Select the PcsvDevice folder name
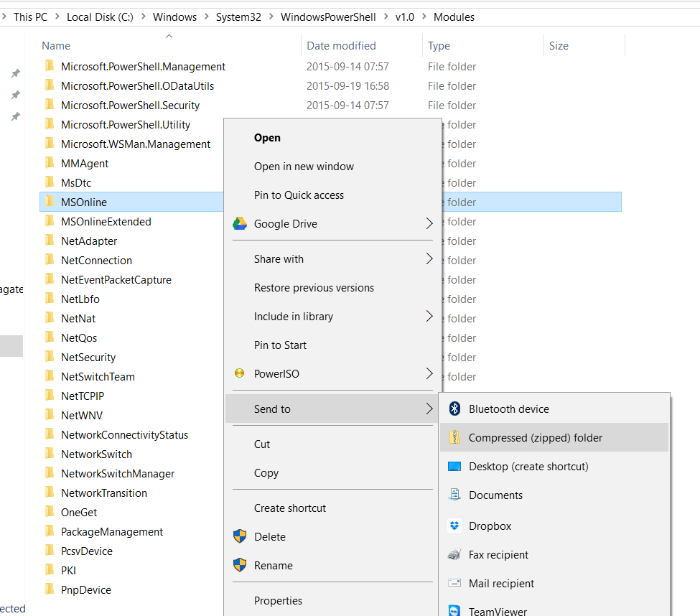The width and height of the screenshot is (700, 616). point(87,551)
